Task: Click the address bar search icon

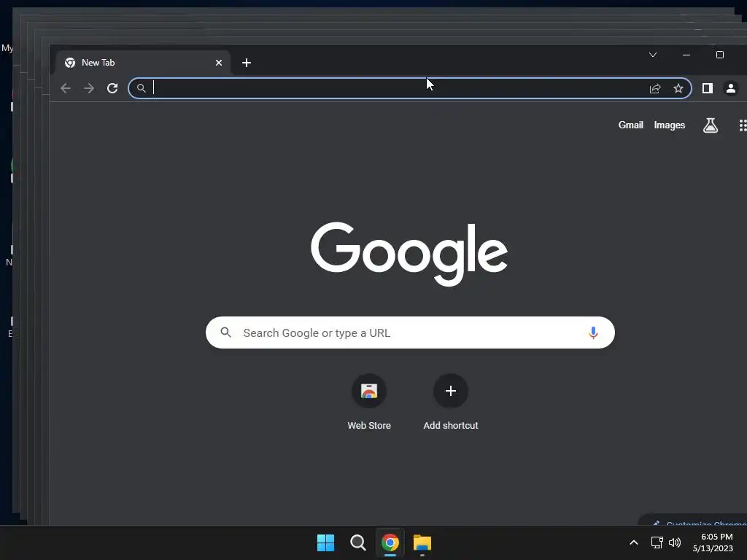Action: pos(141,88)
